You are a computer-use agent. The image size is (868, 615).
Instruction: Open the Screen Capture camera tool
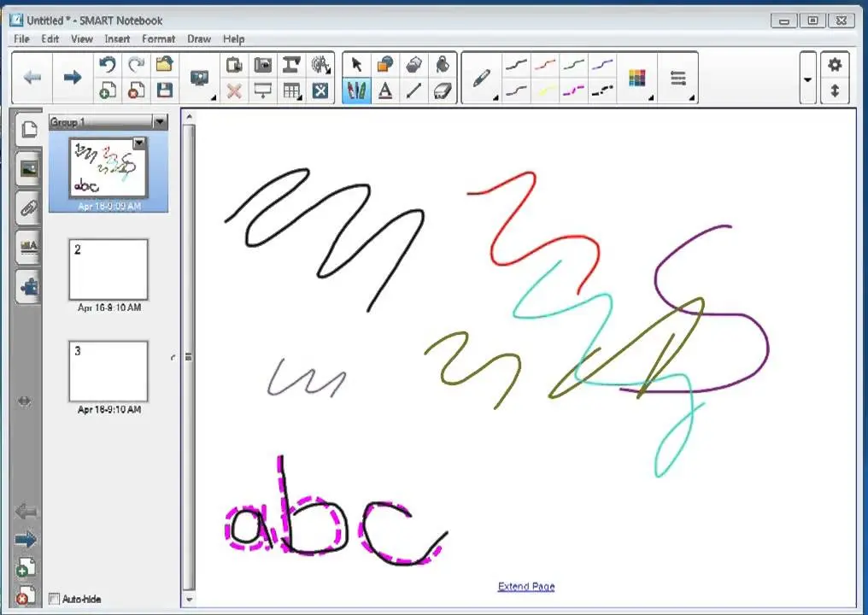(262, 65)
